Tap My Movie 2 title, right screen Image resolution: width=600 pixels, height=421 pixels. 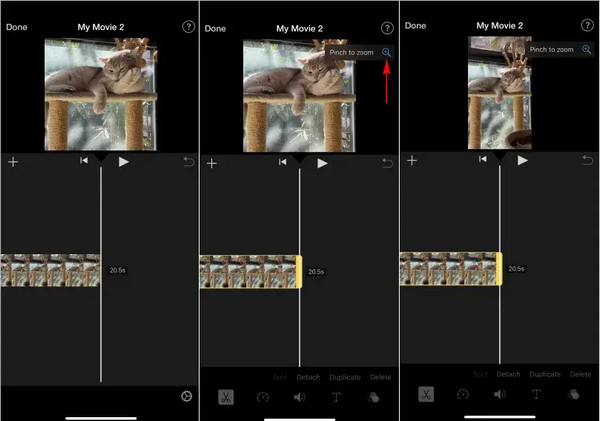(x=500, y=26)
